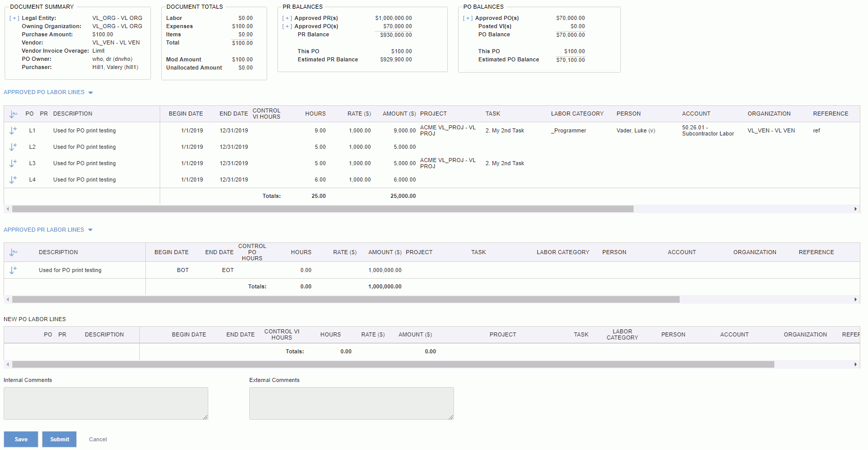Click the 6.00 hours value in line L4
This screenshot has height=450, width=868.
[x=320, y=180]
